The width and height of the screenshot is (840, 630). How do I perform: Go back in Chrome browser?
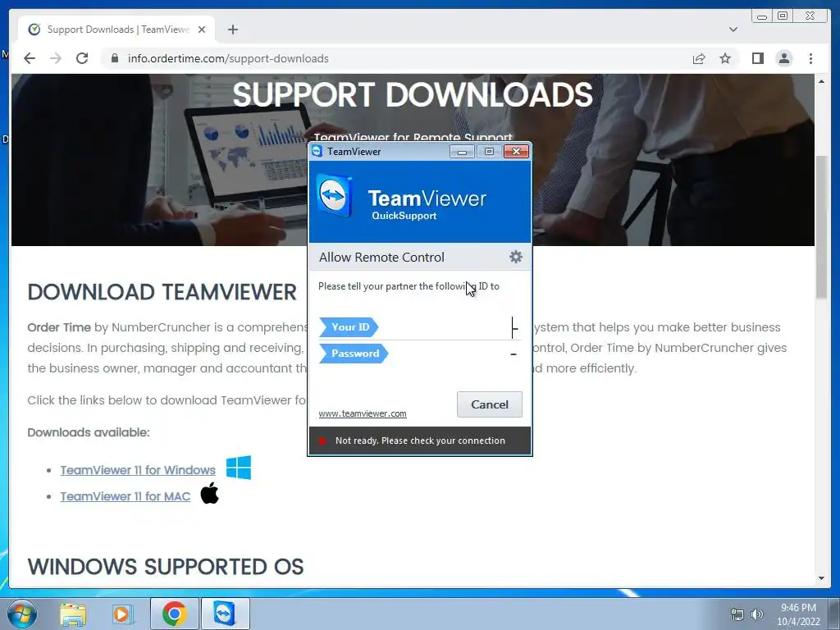pyautogui.click(x=30, y=58)
